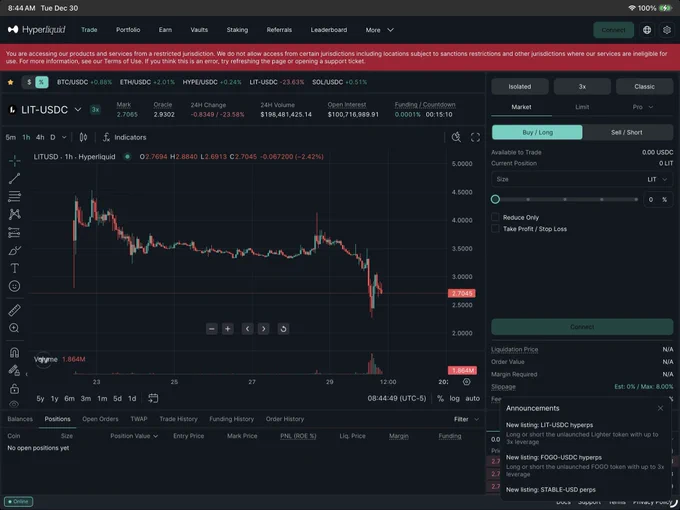The width and height of the screenshot is (680, 510).
Task: Zoom in the chart with plus button
Action: pos(228,329)
